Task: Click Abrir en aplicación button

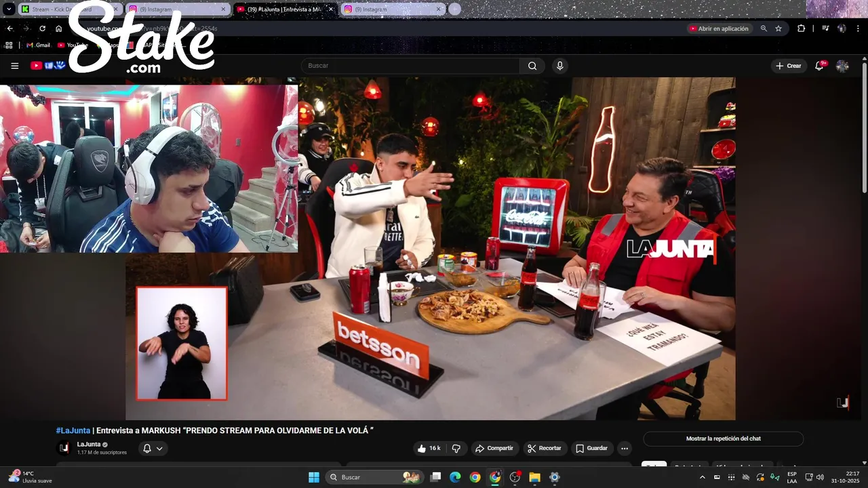Action: 719,28
